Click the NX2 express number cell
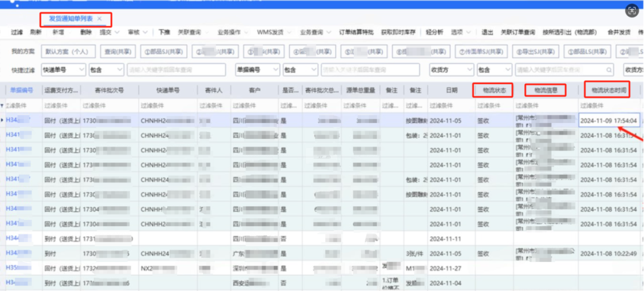The width and height of the screenshot is (644, 291). [x=168, y=268]
